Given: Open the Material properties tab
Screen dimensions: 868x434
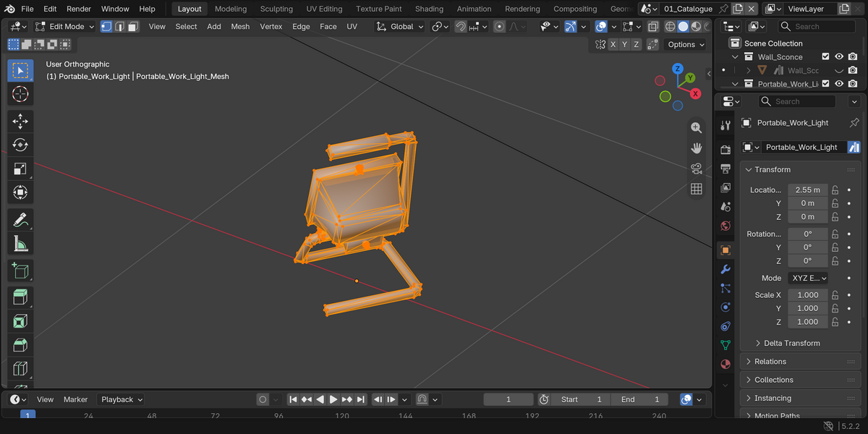Looking at the screenshot, I should (x=726, y=363).
